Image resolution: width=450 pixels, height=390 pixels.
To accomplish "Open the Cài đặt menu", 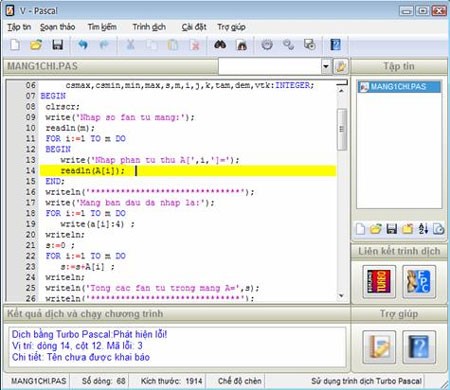I will pyautogui.click(x=194, y=27).
